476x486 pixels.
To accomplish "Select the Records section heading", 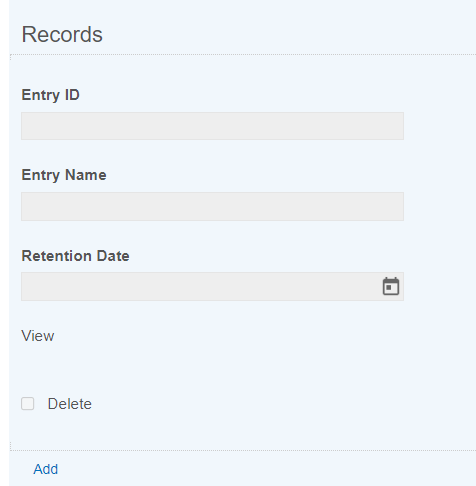I will (x=62, y=34).
